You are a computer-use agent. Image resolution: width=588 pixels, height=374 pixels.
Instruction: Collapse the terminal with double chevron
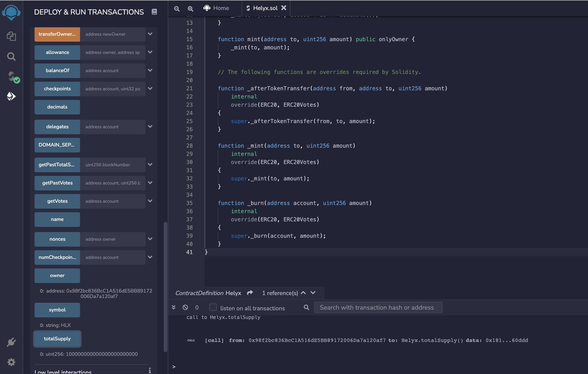(x=174, y=307)
